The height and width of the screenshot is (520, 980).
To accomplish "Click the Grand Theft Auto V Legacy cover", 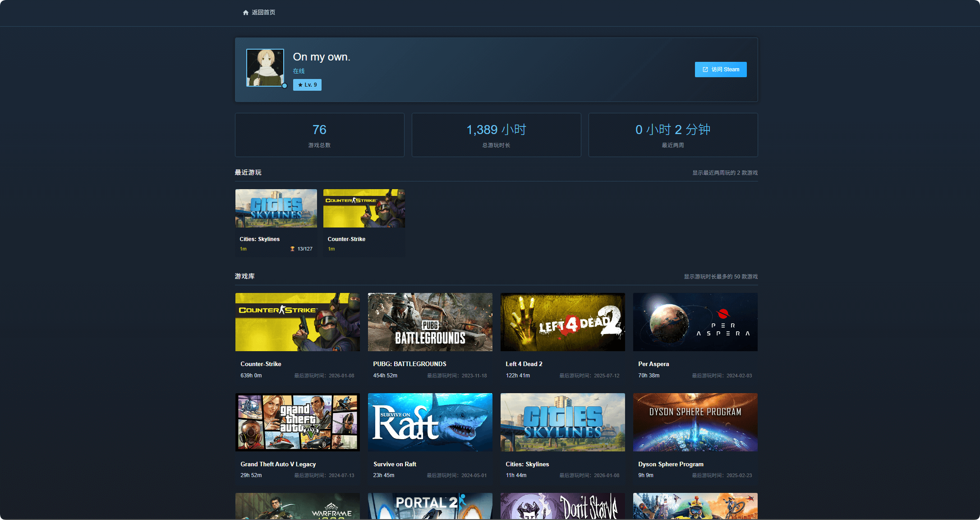I will pos(297,422).
